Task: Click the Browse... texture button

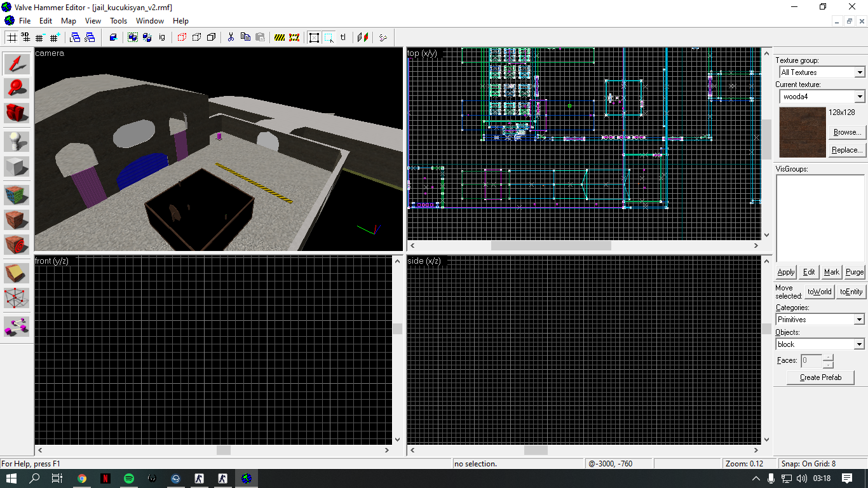Action: point(847,132)
